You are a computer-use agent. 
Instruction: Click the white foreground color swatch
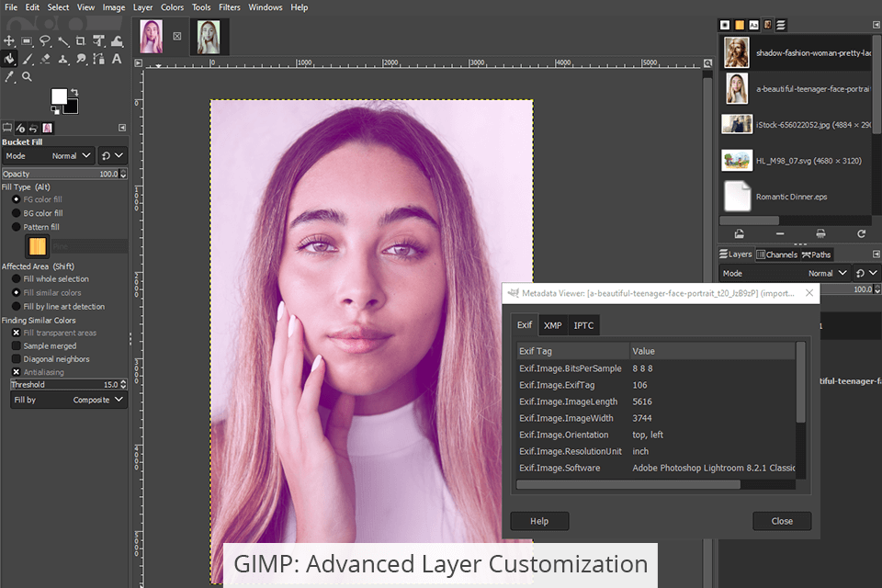click(x=58, y=96)
